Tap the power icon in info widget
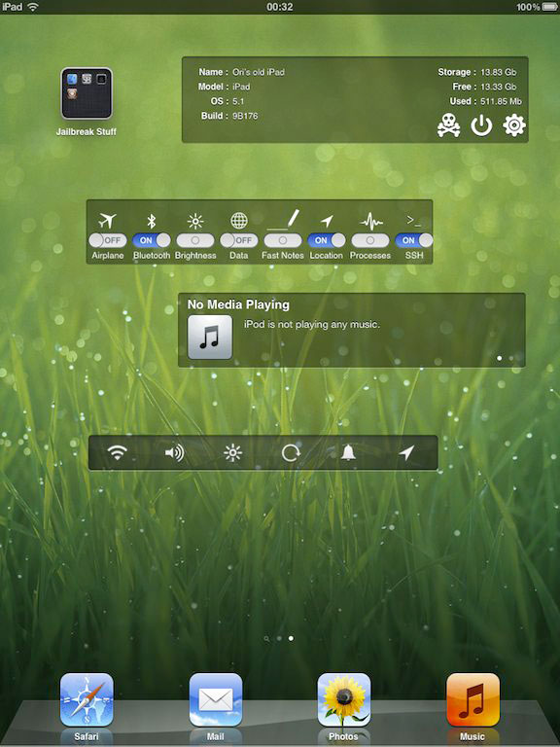560x747 pixels. 481,125
